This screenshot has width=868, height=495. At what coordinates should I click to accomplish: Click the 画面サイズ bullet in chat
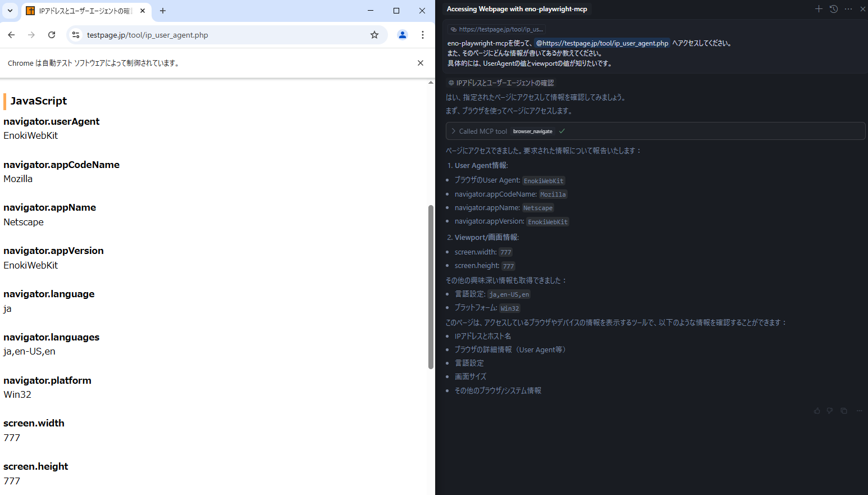tap(470, 376)
